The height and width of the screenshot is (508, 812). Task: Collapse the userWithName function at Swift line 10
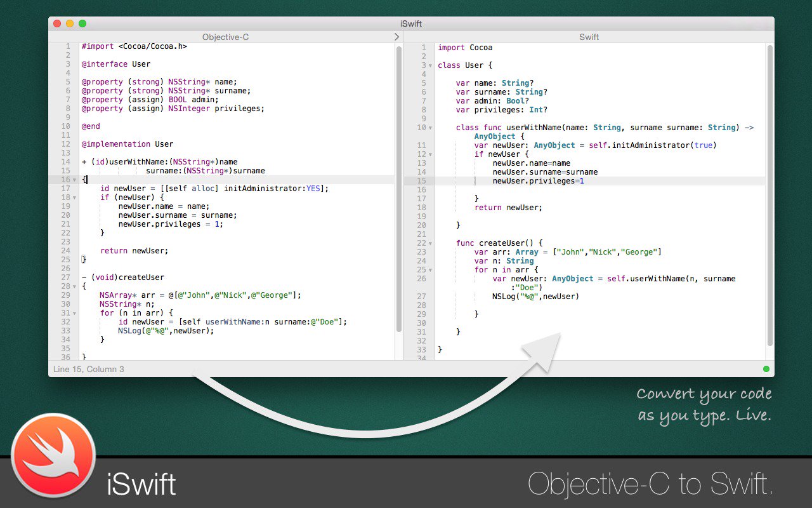click(429, 127)
